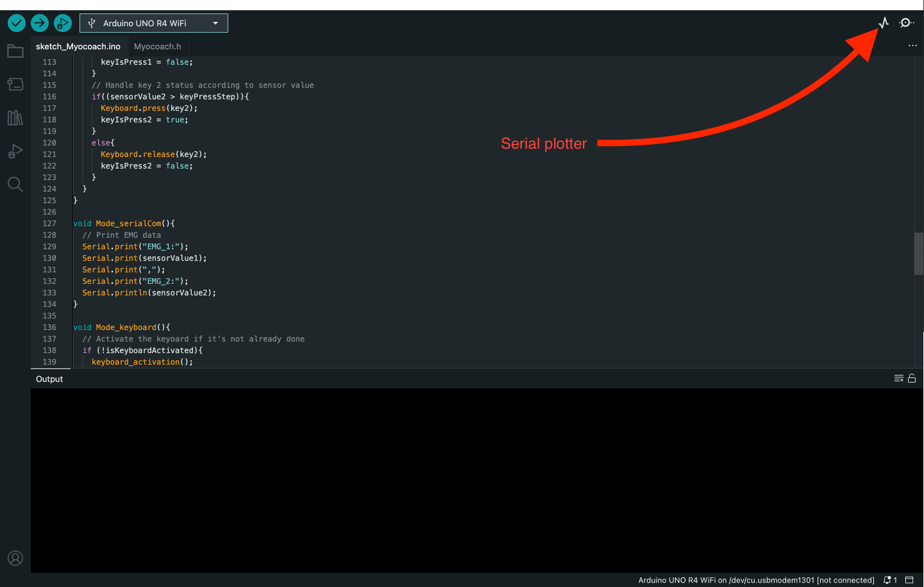The width and height of the screenshot is (924, 587).
Task: Show the Boards Manager sidebar
Action: pyautogui.click(x=15, y=85)
